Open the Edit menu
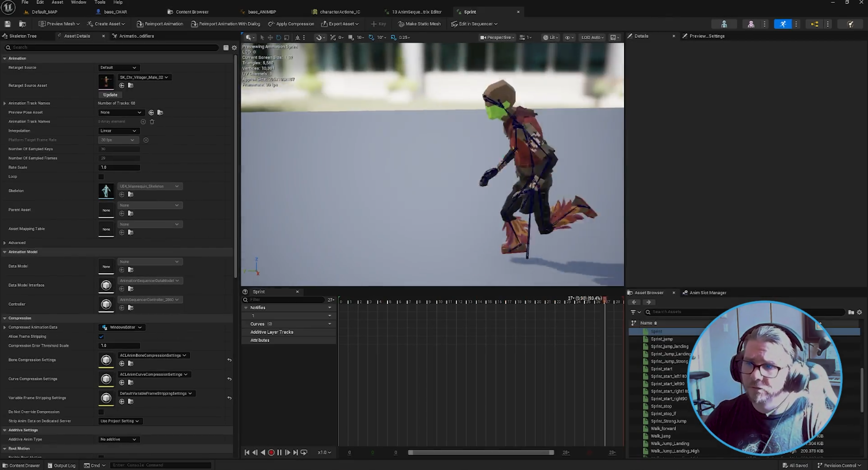This screenshot has width=868, height=470. click(40, 2)
